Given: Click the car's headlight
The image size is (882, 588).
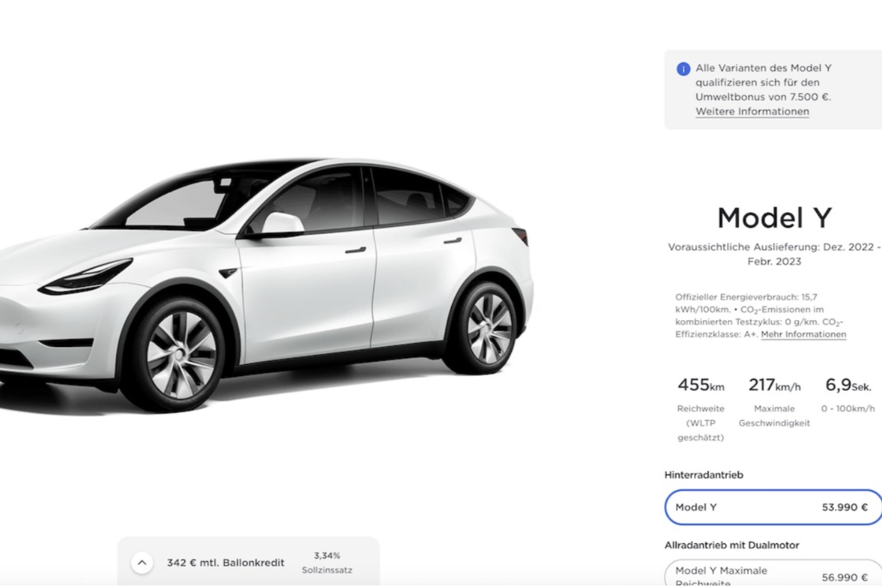Looking at the screenshot, I should [87, 277].
